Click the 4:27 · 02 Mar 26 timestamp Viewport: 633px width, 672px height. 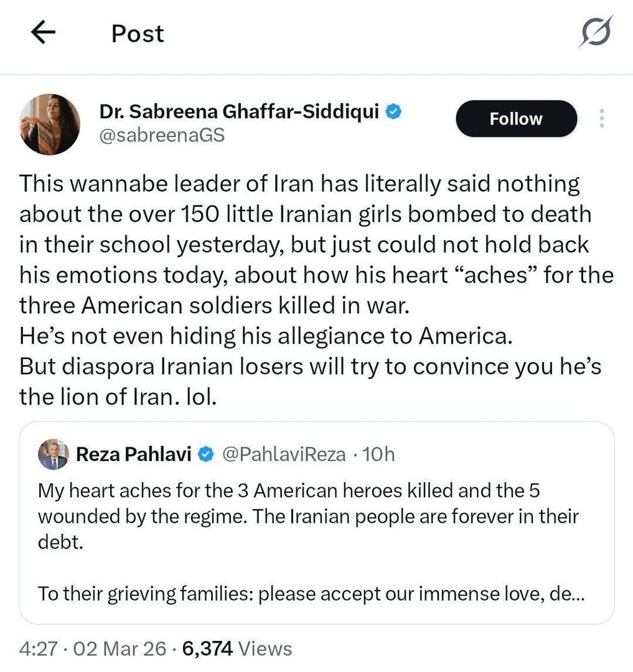coord(93,650)
